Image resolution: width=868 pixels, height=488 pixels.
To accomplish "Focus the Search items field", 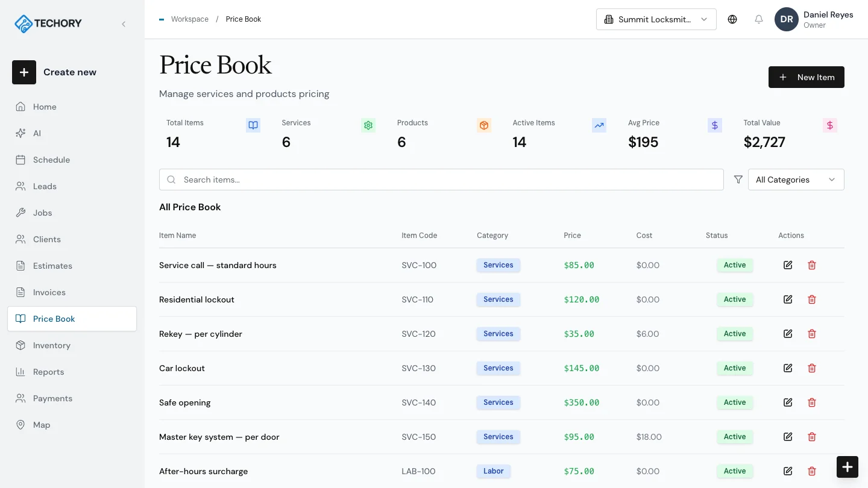I will (441, 180).
